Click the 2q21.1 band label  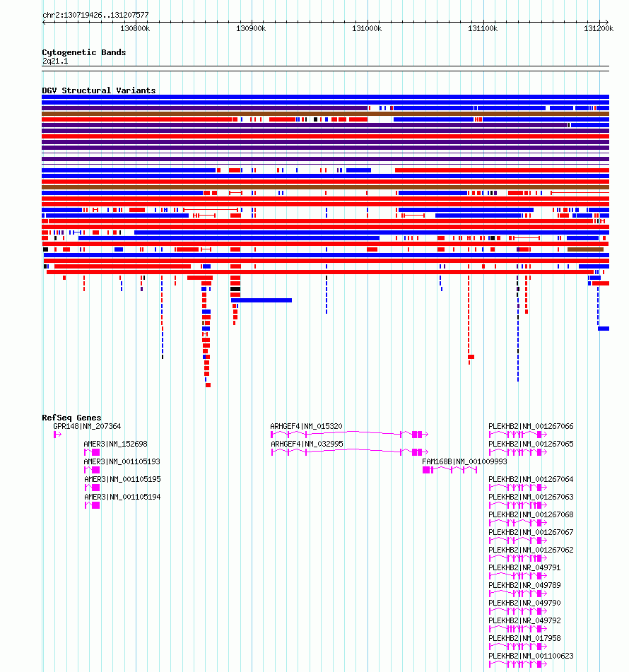click(55, 61)
